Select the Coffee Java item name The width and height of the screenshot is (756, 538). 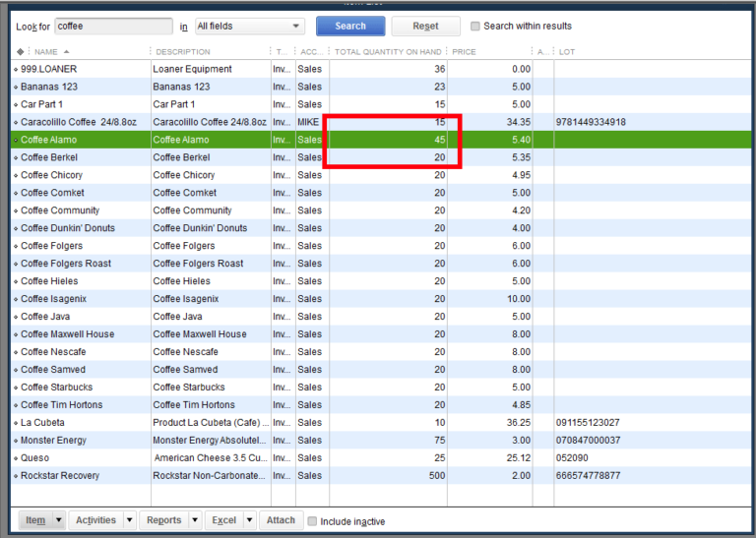click(x=45, y=317)
